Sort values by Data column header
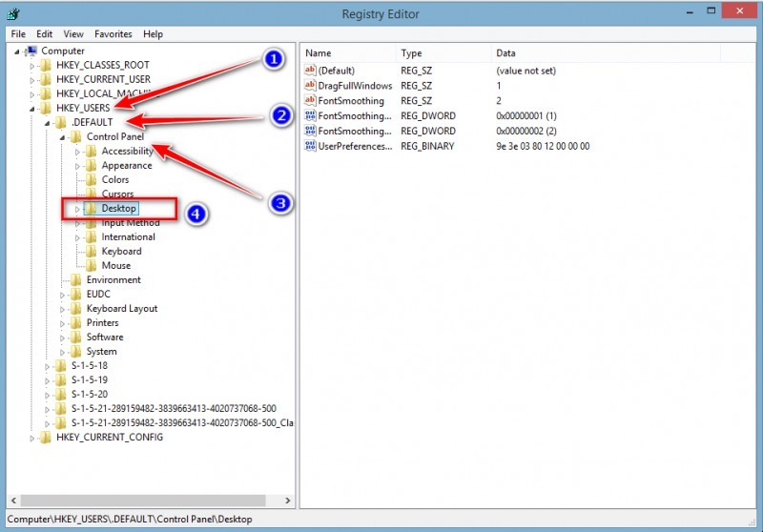Image resolution: width=763 pixels, height=532 pixels. point(606,53)
